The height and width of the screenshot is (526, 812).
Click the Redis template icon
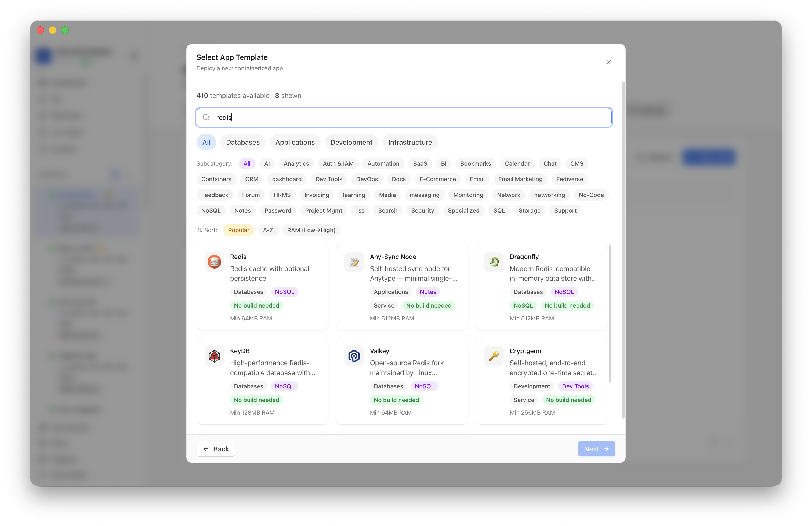(x=214, y=262)
